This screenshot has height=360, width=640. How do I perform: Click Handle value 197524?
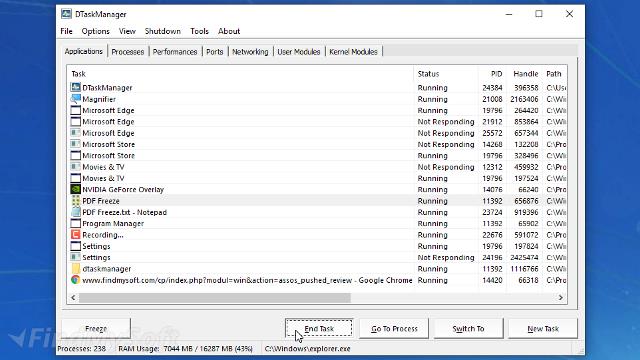click(x=526, y=178)
